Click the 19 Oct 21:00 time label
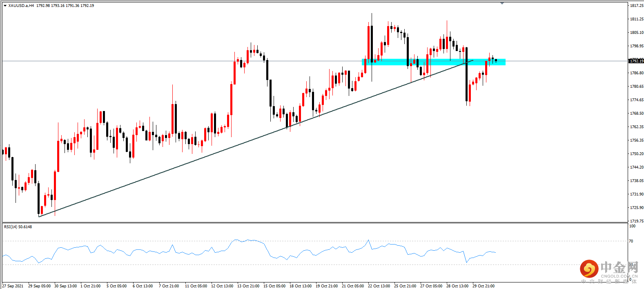Image resolution: width=644 pixels, height=289 pixels. pyautogui.click(x=327, y=286)
